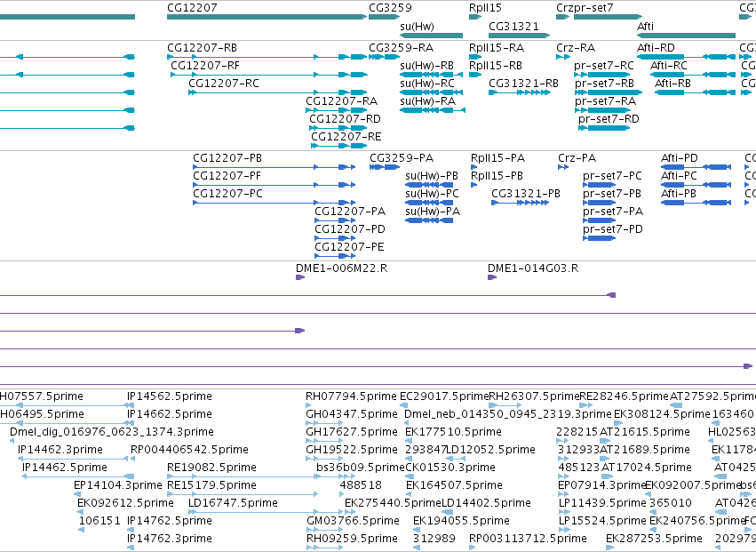Screen dimensions: 756x552
Task: Select EST label EP14104.3prime
Action: click(x=117, y=485)
